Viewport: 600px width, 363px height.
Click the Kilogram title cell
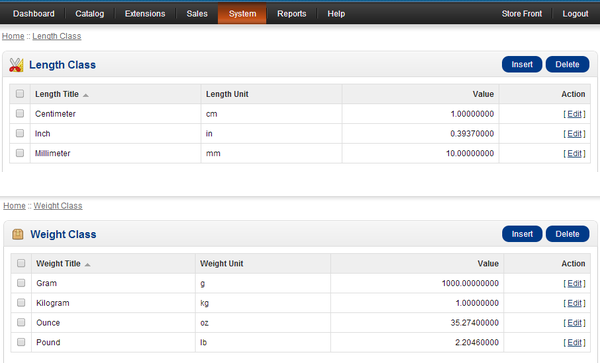113,303
